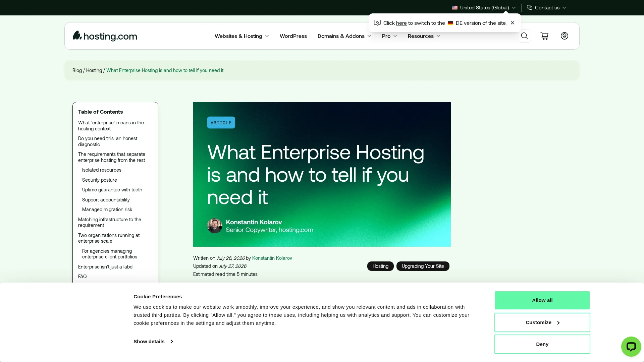Jump to 'What "enterprise" means in the hosting context'
Screen dimensions: 644x362
click(111, 126)
